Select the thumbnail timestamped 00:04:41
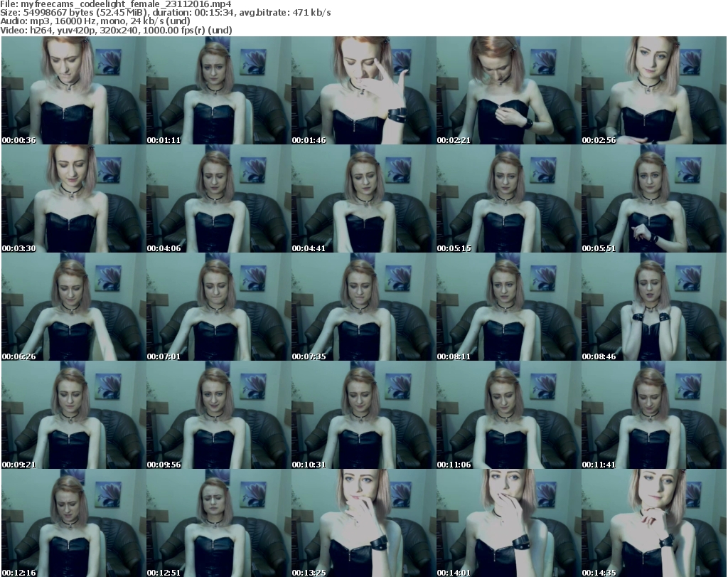This screenshot has width=728, height=577. tap(364, 198)
